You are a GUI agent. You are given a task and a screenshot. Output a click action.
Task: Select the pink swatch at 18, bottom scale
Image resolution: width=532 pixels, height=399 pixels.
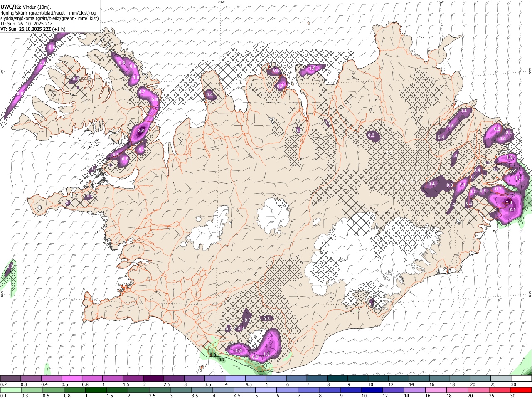coord(457,390)
